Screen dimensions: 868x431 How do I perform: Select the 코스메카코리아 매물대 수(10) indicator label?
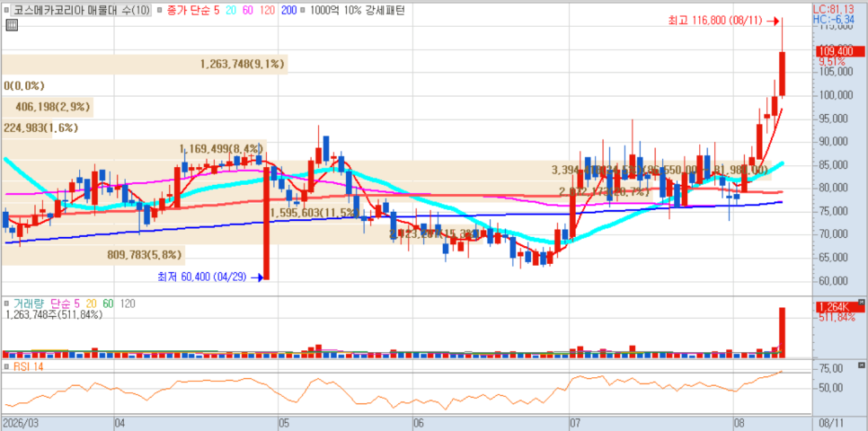[x=80, y=10]
